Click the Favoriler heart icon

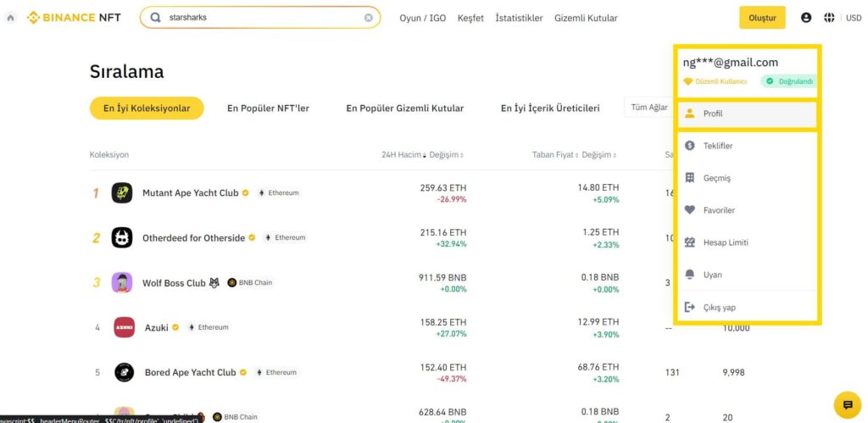pyautogui.click(x=689, y=210)
